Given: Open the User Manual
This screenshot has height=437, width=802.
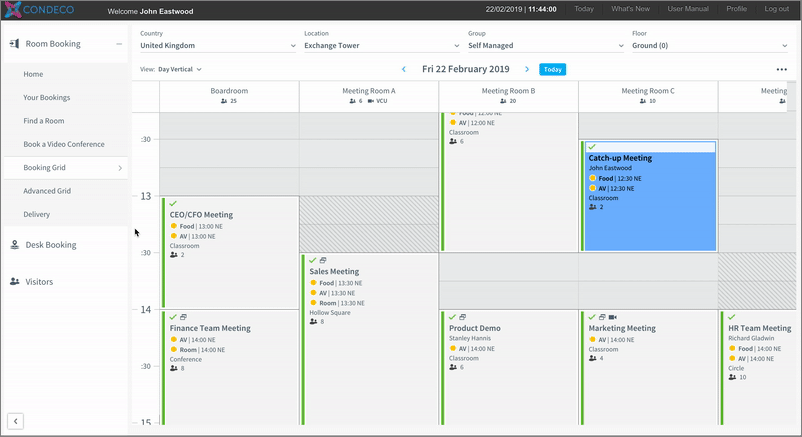Looking at the screenshot, I should (x=688, y=9).
